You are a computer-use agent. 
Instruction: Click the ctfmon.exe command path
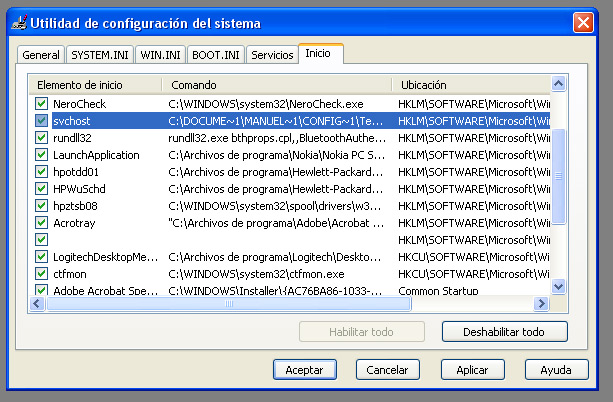[256, 274]
